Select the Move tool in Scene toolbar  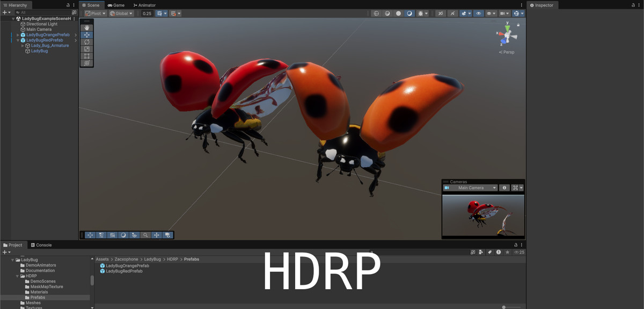click(87, 34)
